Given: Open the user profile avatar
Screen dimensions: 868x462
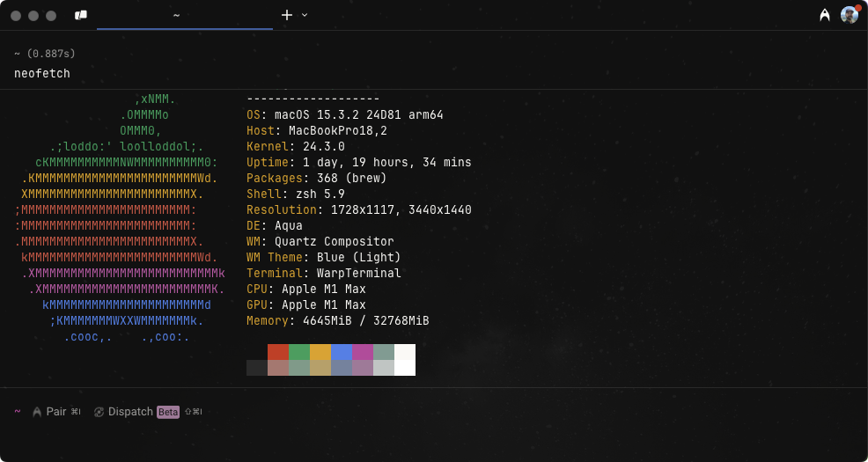Looking at the screenshot, I should click(x=850, y=15).
